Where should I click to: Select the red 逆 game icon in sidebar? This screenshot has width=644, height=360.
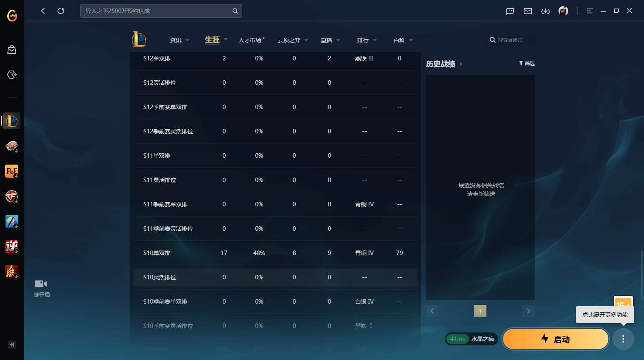[12, 246]
